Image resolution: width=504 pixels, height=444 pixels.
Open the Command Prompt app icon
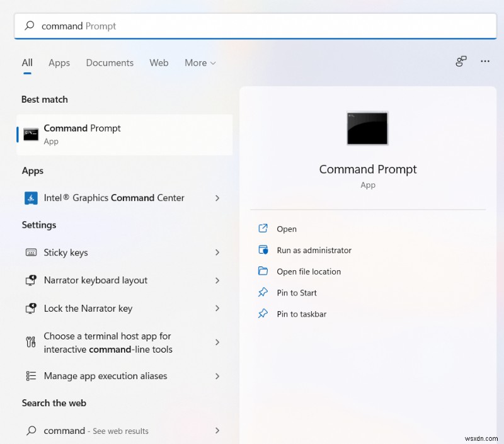tap(31, 134)
